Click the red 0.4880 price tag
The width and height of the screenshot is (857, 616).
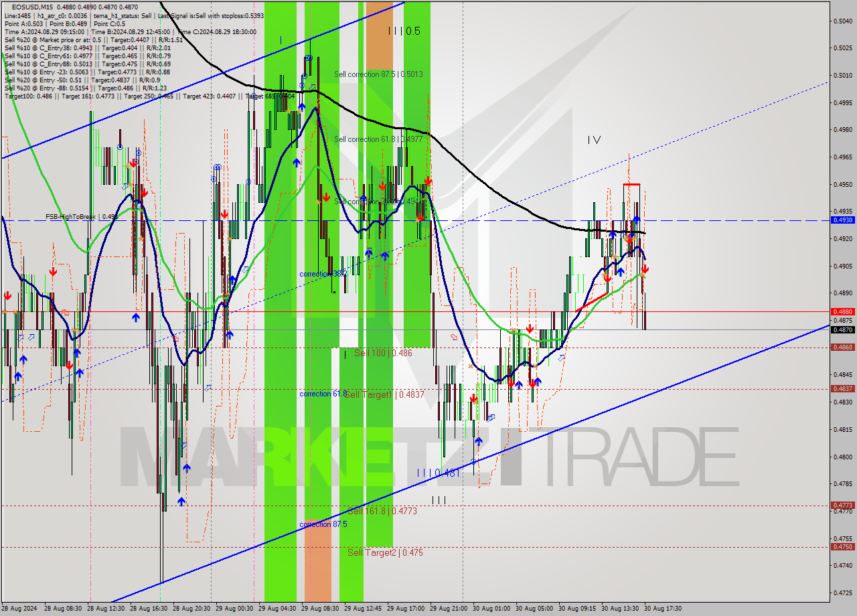pyautogui.click(x=842, y=311)
